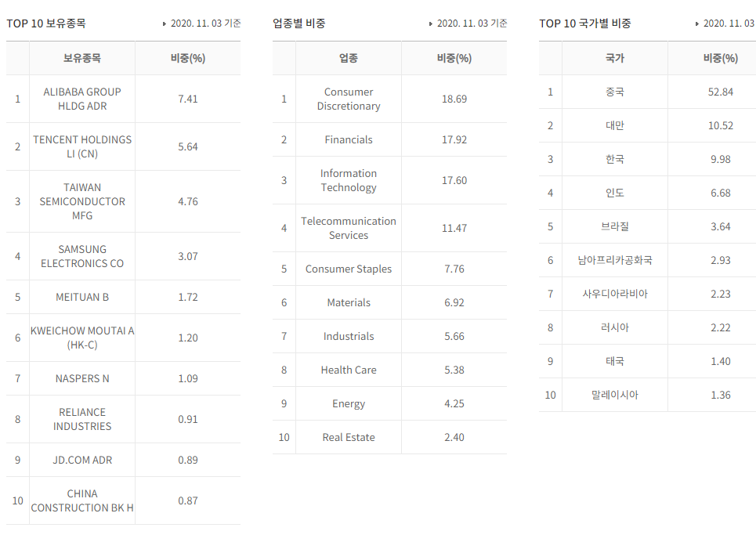This screenshot has height=542, width=756.
Task: Select the 한국 country cell
Action: point(615,159)
